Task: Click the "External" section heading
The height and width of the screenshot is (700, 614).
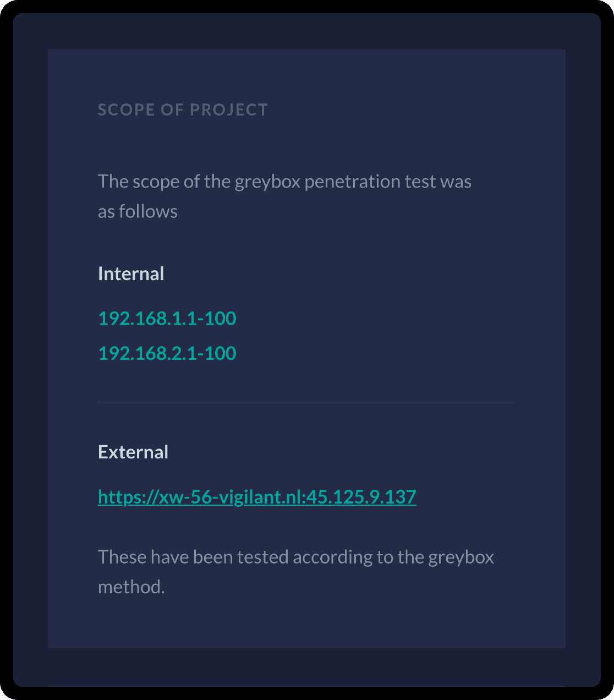Action: (133, 452)
